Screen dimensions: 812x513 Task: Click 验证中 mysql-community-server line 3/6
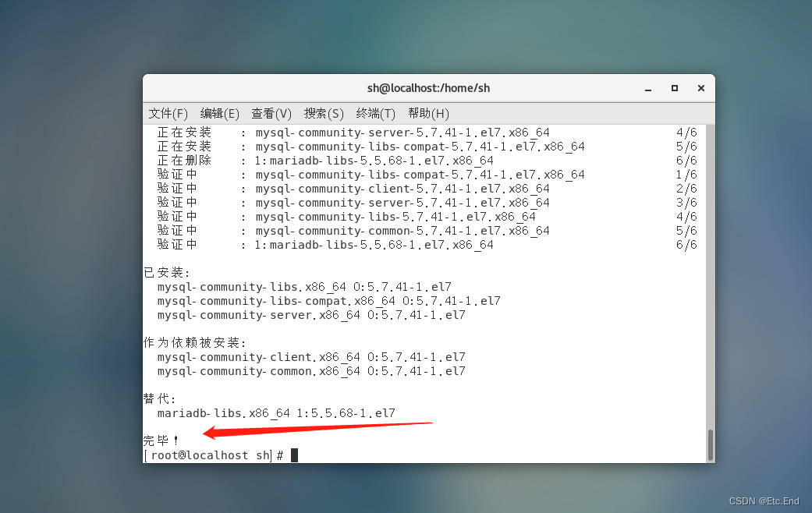(x=427, y=203)
